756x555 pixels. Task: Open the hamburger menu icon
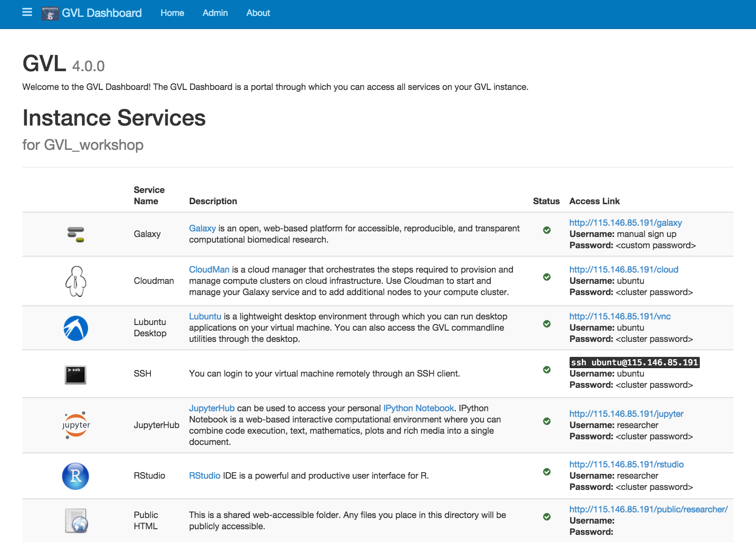tap(27, 12)
